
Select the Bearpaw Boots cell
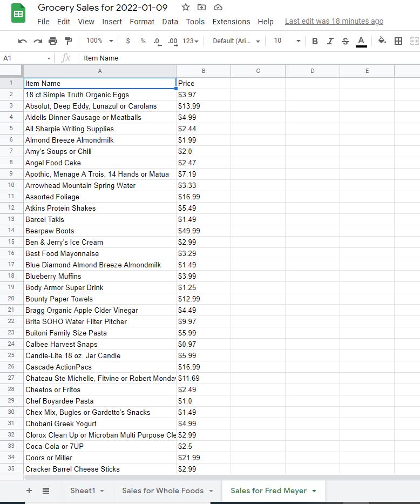click(100, 231)
